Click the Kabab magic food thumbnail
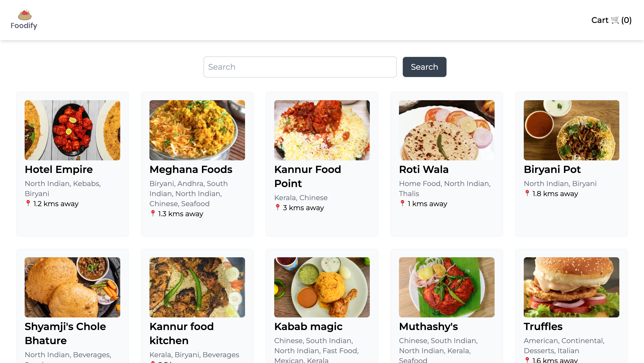The image size is (644, 363). coord(321,287)
